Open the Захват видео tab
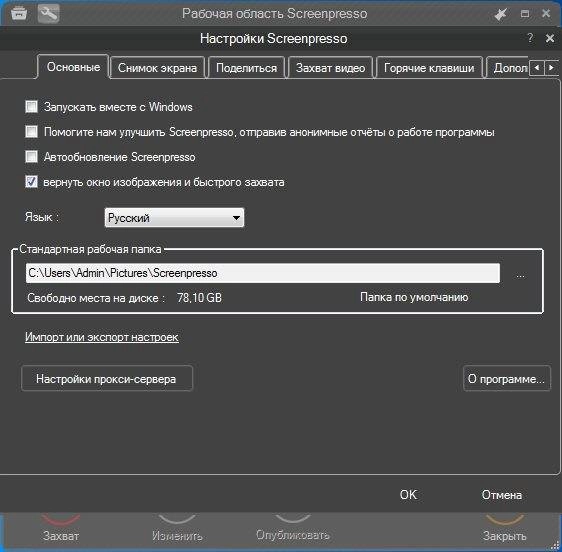The width and height of the screenshot is (562, 552). click(330, 68)
